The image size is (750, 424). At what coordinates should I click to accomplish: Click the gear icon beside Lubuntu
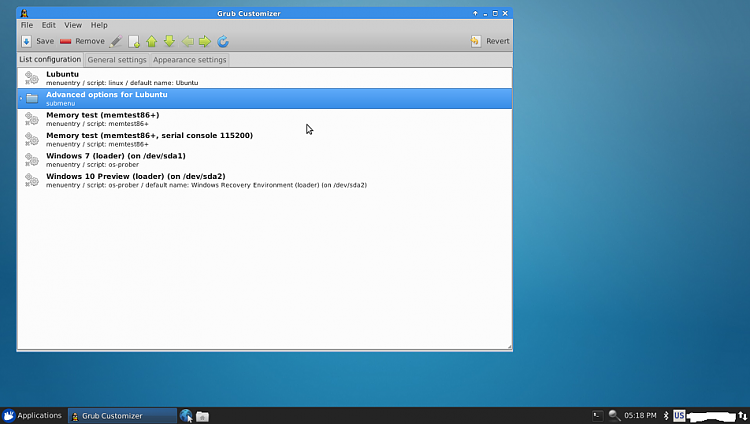[x=32, y=78]
